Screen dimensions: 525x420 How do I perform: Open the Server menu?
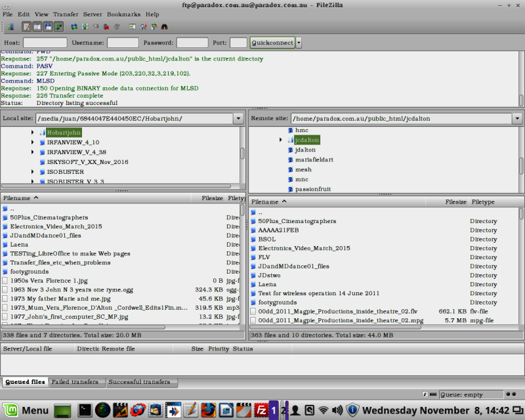[x=93, y=14]
